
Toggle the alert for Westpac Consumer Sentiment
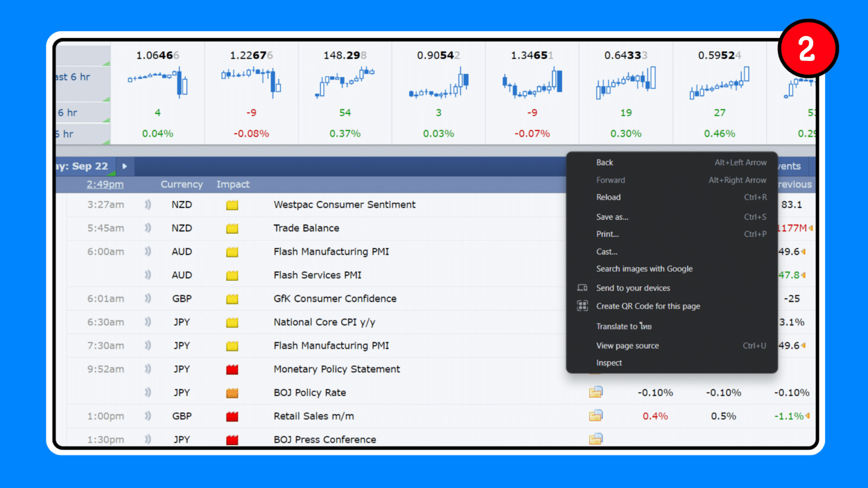coord(147,204)
